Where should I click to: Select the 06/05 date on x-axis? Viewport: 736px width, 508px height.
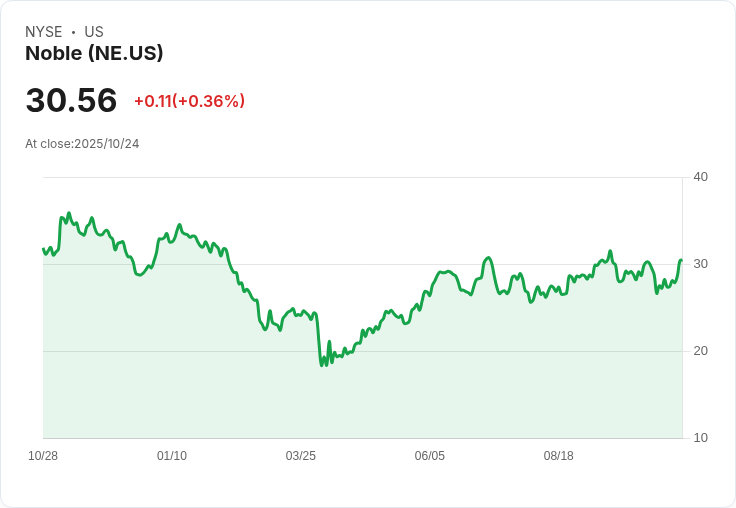pyautogui.click(x=430, y=456)
